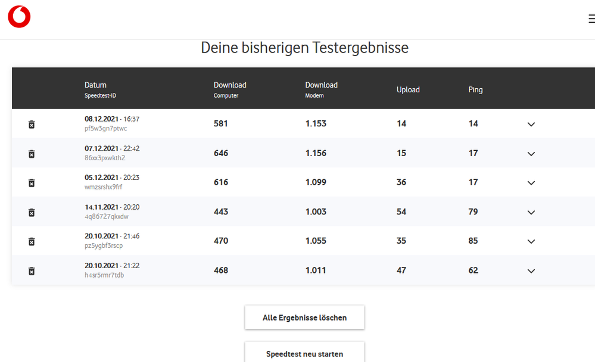The image size is (595, 364).
Task: Open details of the 05.12.2021 measurement
Action: coord(531,183)
